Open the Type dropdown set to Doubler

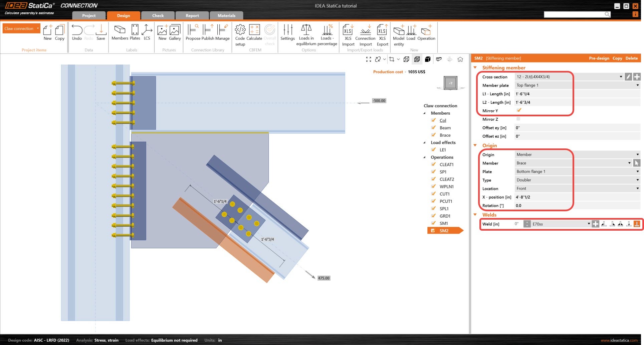coord(637,180)
